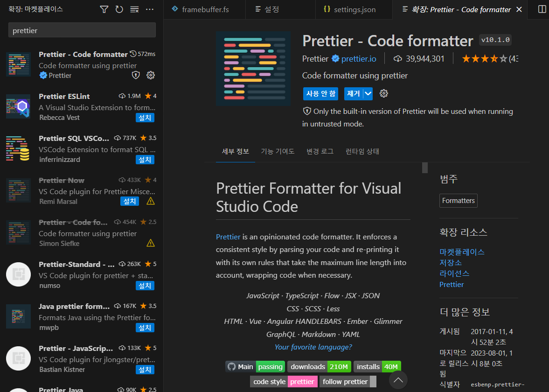
Task: Select Java prettier formatter extension icon
Action: [18, 316]
